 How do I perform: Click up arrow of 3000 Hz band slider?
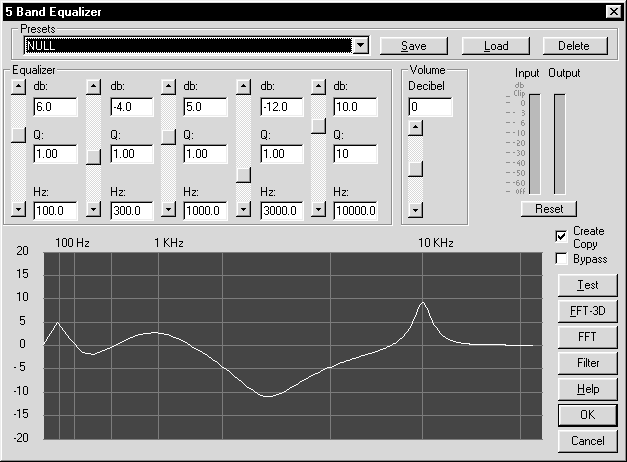click(x=243, y=87)
